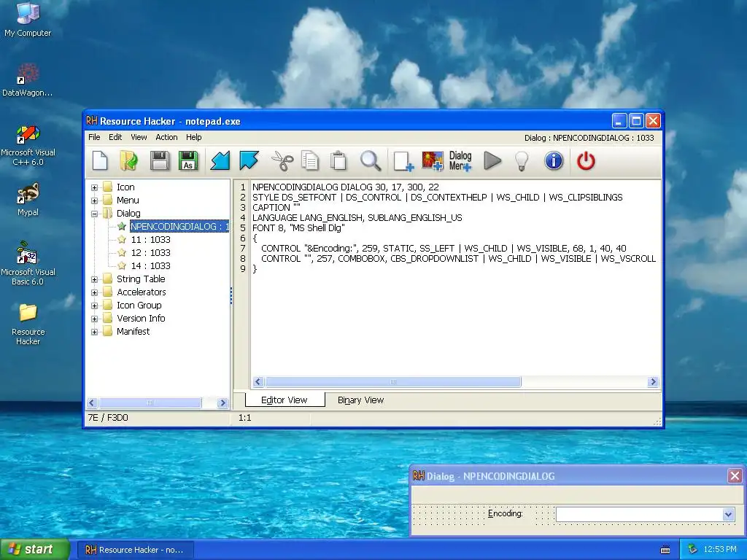This screenshot has height=560, width=747.
Task: Select the Mypal desktop shortcut
Action: click(28, 200)
